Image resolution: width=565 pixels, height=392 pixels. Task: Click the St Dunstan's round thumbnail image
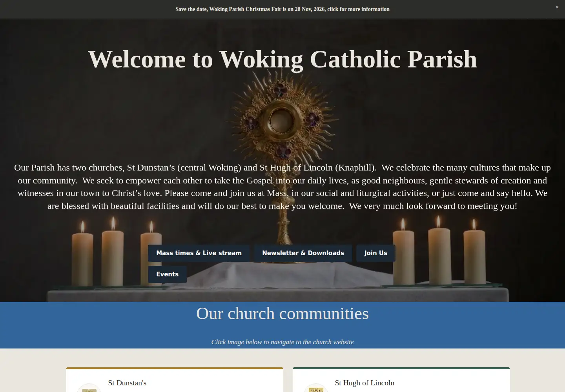coord(89,388)
